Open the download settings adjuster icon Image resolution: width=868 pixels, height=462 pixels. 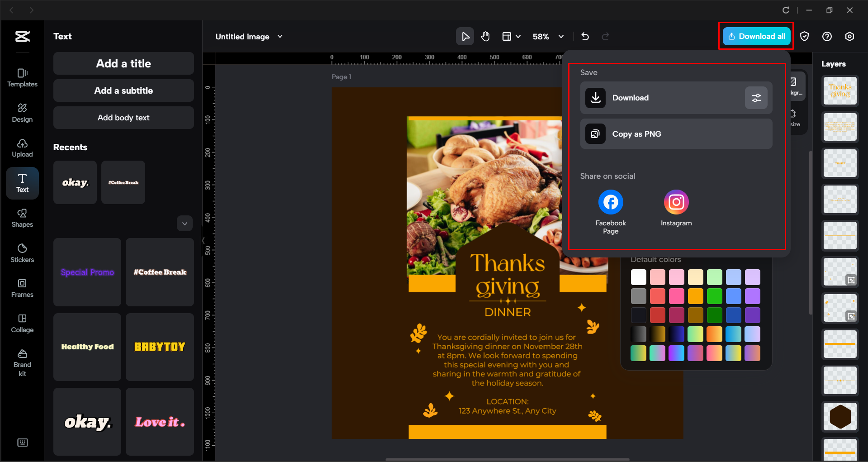click(756, 98)
